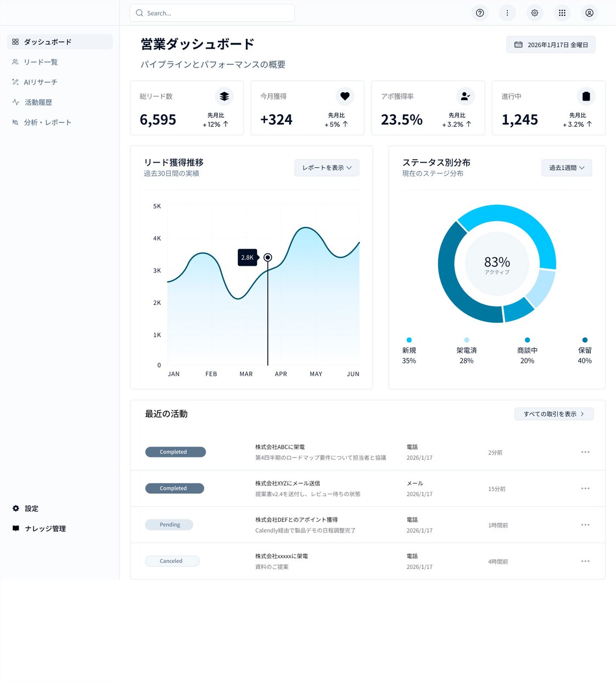Image resolution: width=616 pixels, height=681 pixels.
Task: Click the 23.5% appointment rate value
Action: point(402,119)
